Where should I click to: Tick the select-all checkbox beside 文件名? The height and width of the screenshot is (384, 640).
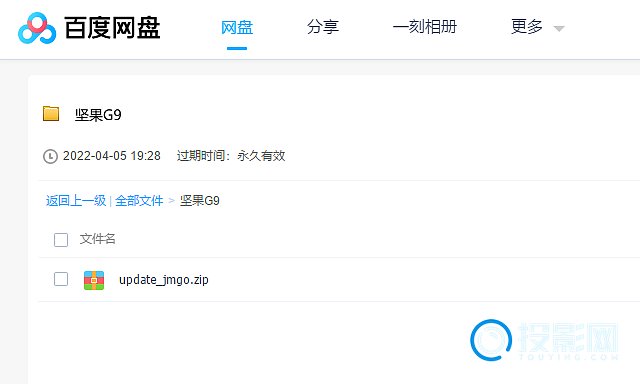pyautogui.click(x=61, y=240)
